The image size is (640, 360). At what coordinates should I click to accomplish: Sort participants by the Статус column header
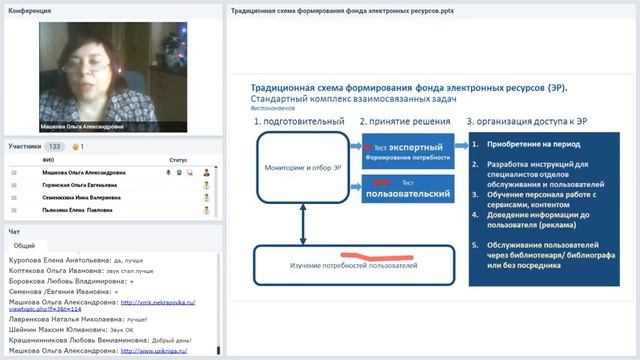pyautogui.click(x=178, y=160)
